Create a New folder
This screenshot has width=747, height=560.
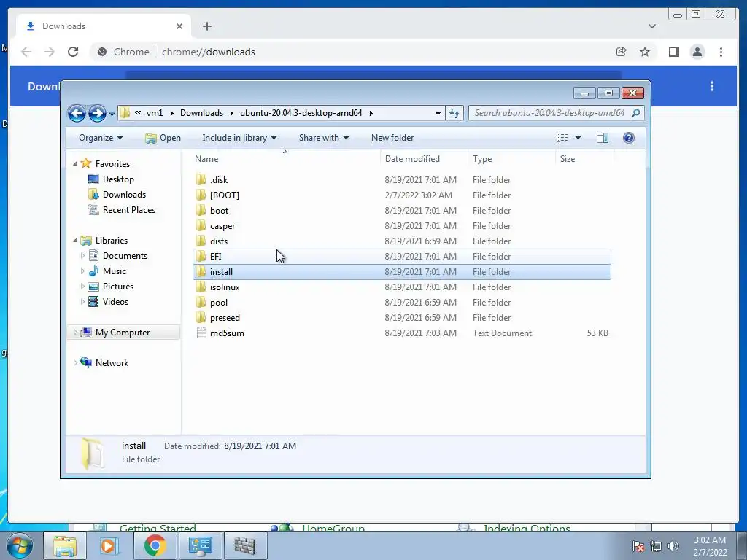pyautogui.click(x=392, y=138)
